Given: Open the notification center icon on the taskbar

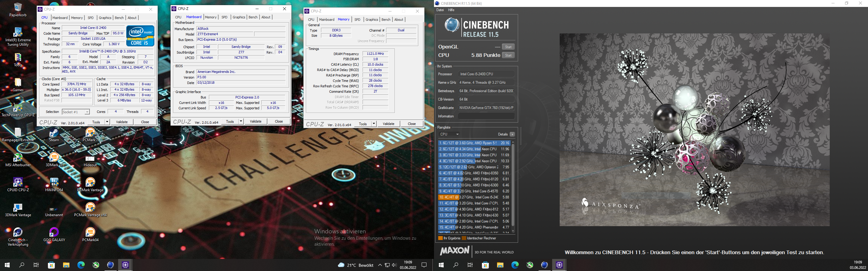Looking at the screenshot, I should pyautogui.click(x=424, y=265).
